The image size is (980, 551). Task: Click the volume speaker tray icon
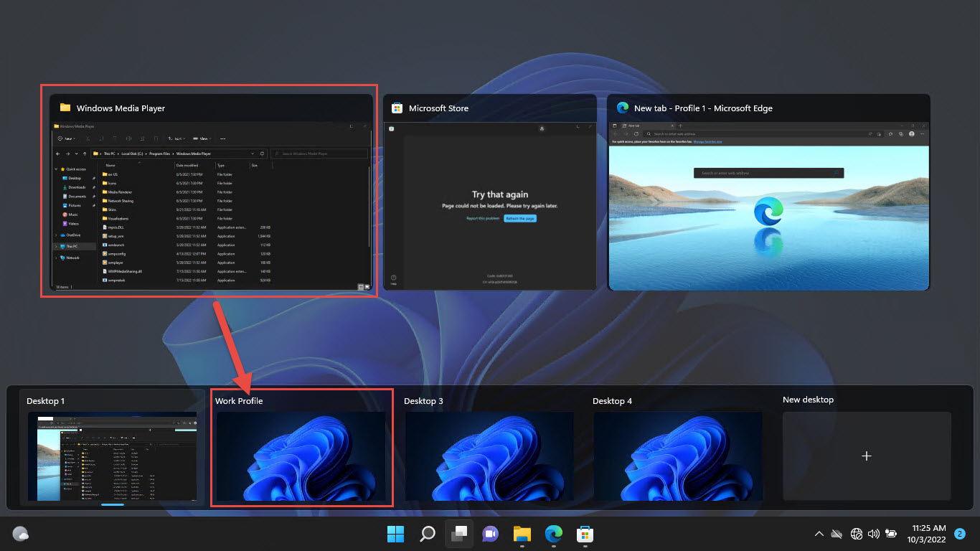tap(873, 534)
